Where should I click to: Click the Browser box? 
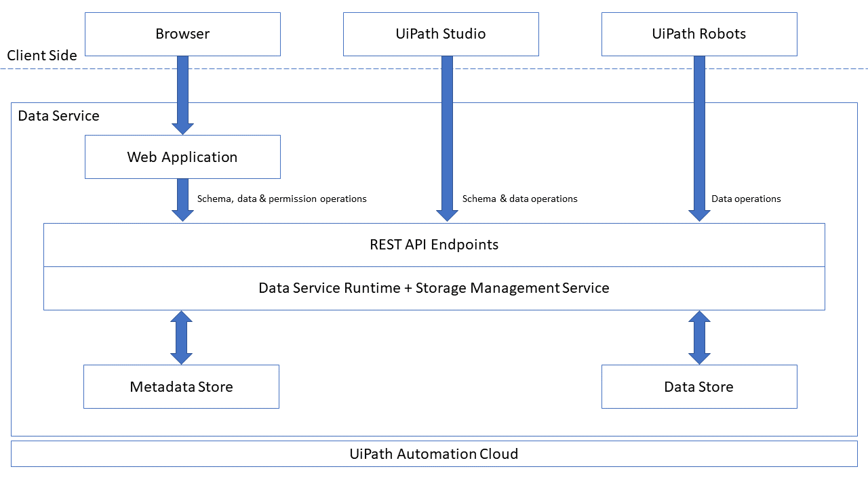[x=182, y=34]
